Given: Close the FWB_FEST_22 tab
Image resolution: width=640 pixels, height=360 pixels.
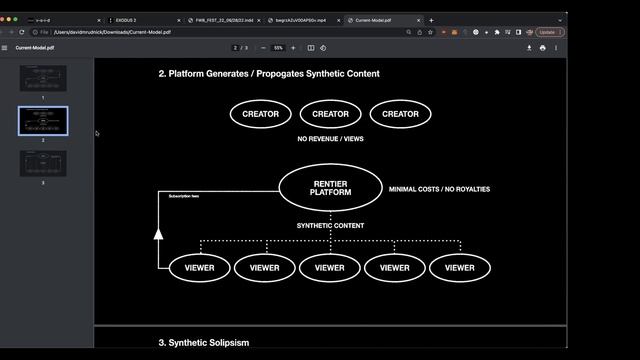Looking at the screenshot, I should (x=259, y=20).
